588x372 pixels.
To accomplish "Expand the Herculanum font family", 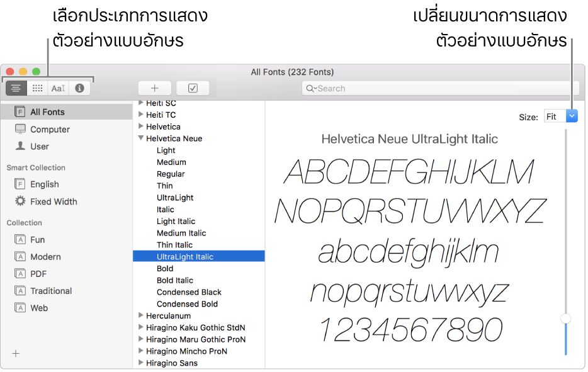I will 140,315.
